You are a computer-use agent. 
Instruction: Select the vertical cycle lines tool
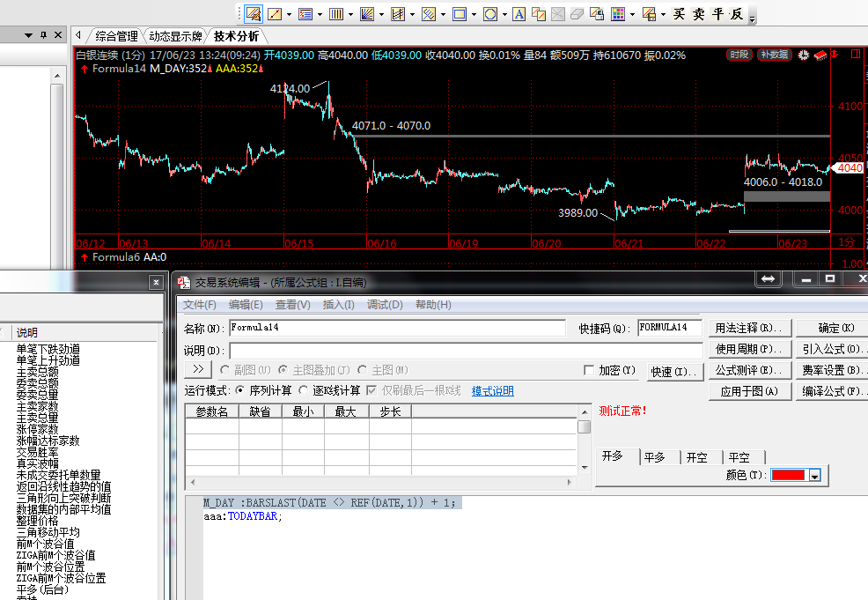(x=336, y=14)
